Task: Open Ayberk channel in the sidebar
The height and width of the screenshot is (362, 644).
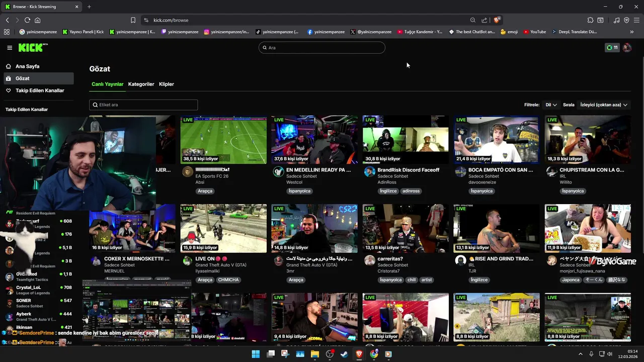Action: click(39, 316)
